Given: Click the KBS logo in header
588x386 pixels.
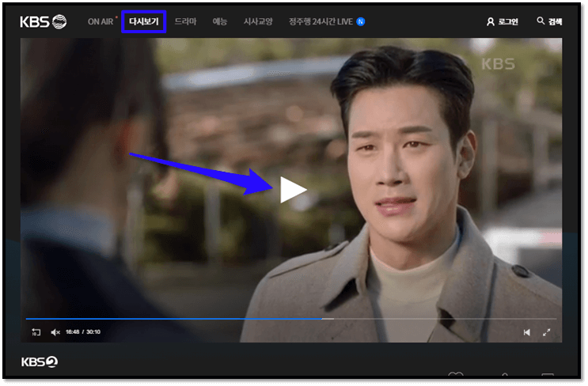Looking at the screenshot, I should [x=43, y=21].
